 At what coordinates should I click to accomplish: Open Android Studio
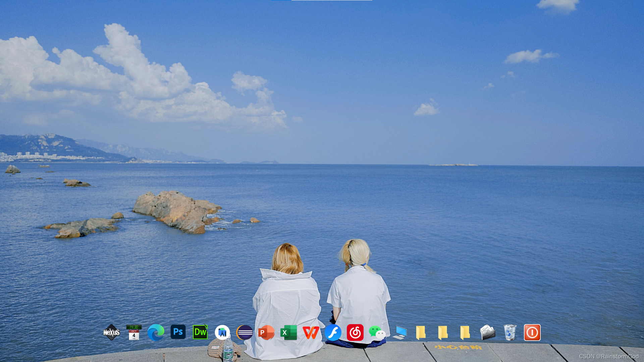pyautogui.click(x=222, y=333)
